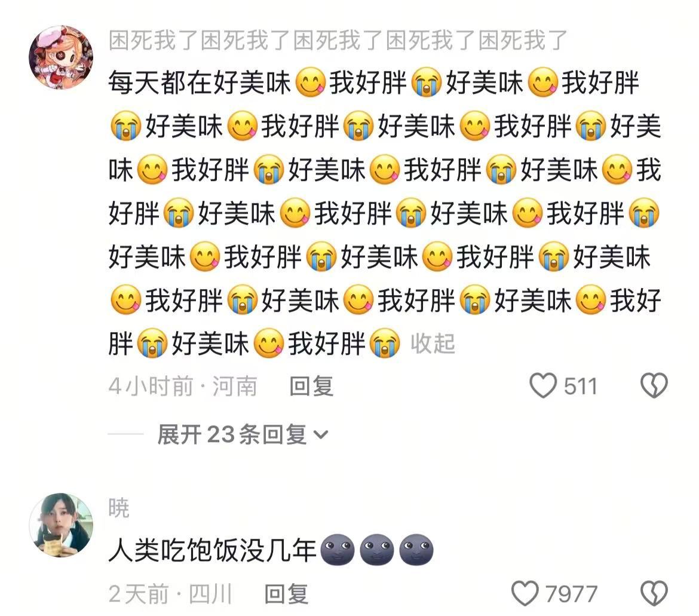Click the chevron next to 展开23条回复
699x616 pixels.
[x=321, y=434]
